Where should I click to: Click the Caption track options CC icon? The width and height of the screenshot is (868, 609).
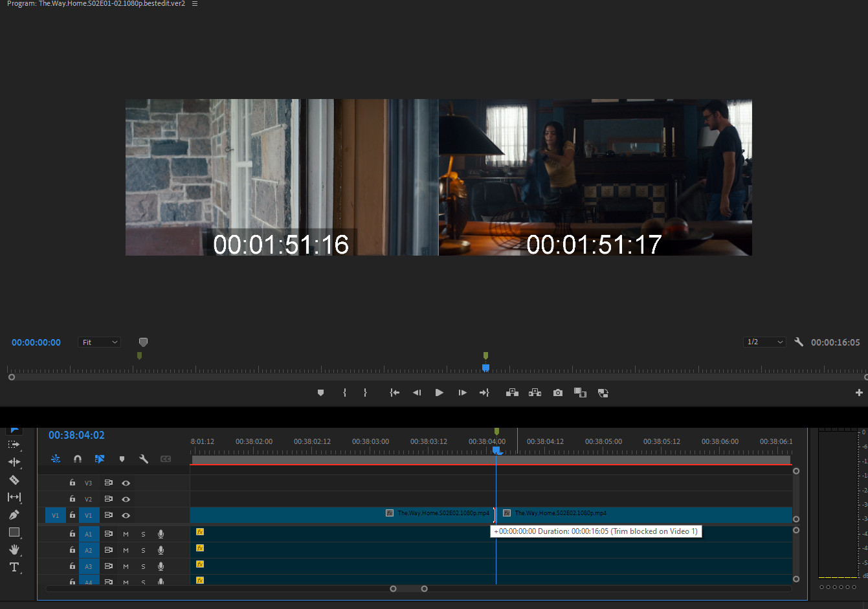pyautogui.click(x=166, y=459)
